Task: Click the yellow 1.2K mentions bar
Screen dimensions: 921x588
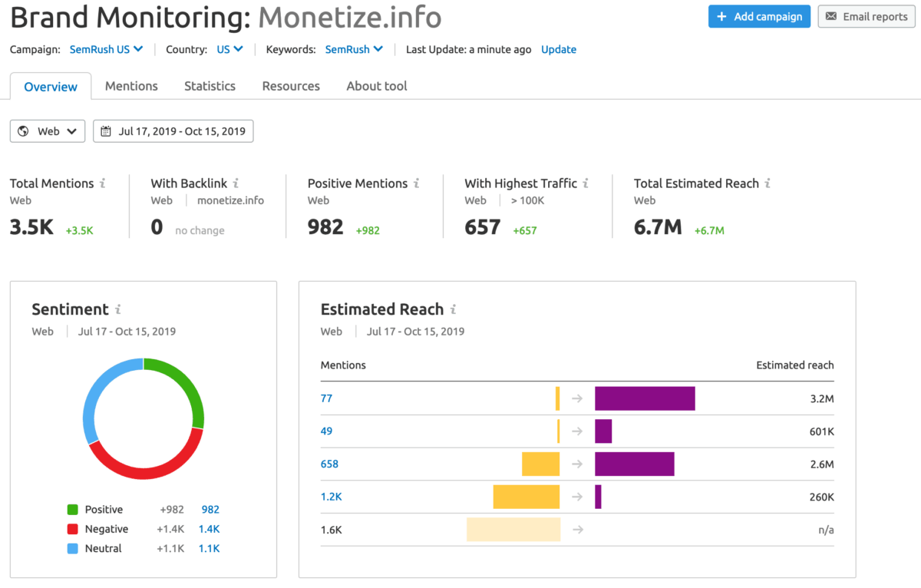Action: pyautogui.click(x=527, y=497)
